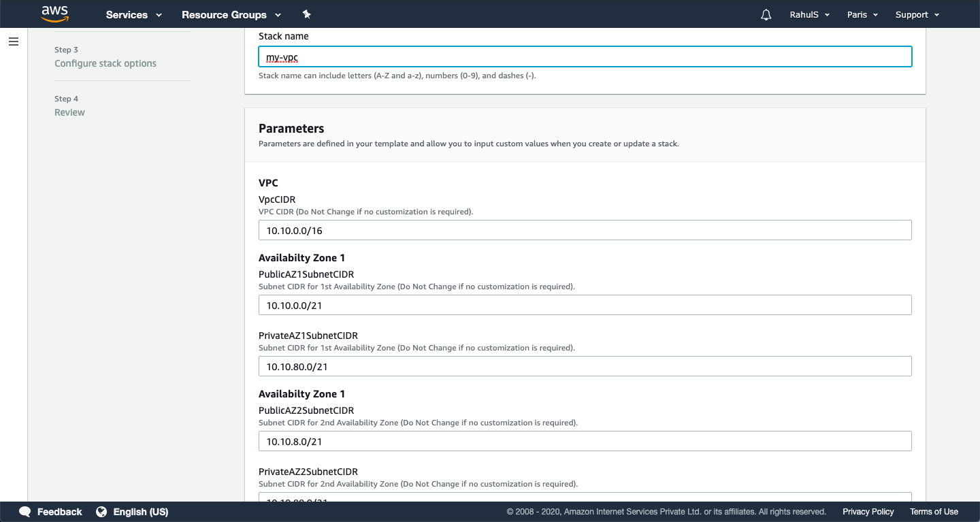Screen dimensions: 980x522
Task: Open the Terms of Use link
Action: point(934,512)
